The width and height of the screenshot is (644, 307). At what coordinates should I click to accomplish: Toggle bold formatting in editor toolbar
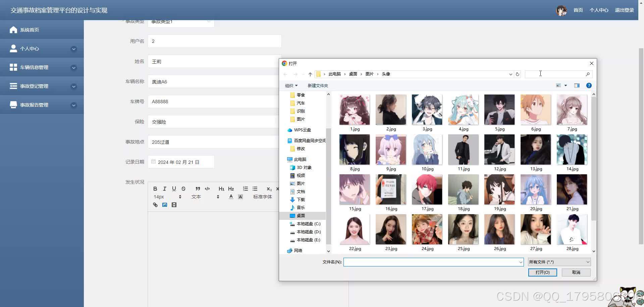(155, 189)
